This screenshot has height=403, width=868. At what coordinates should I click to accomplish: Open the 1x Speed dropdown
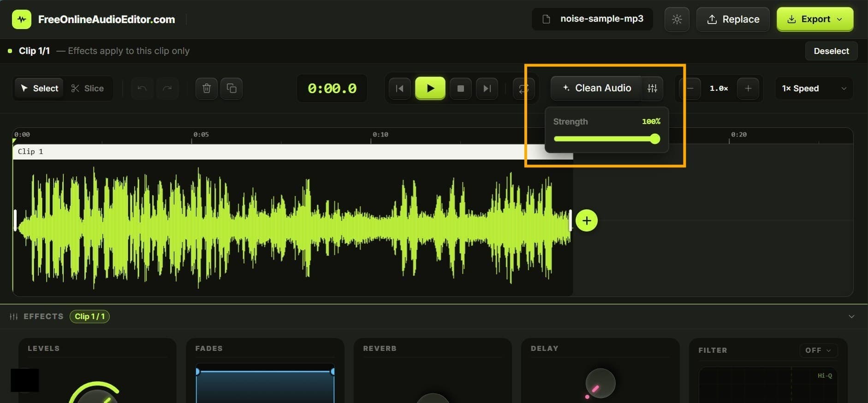click(814, 88)
